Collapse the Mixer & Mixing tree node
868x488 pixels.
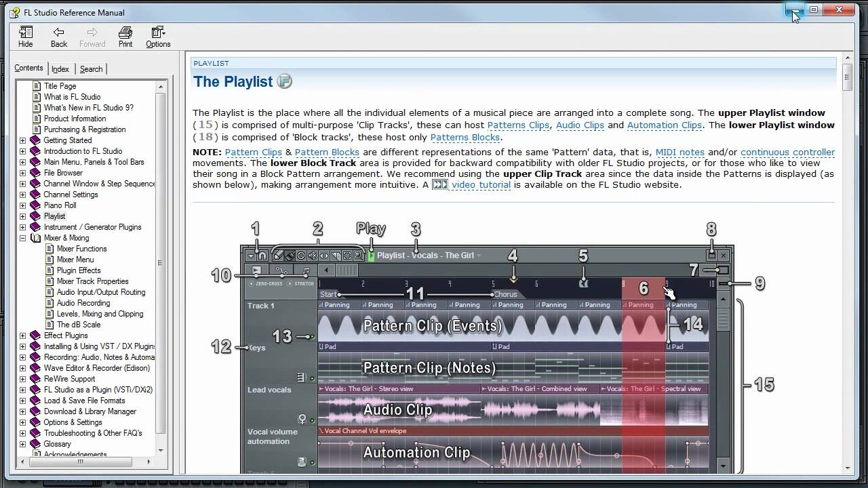point(22,238)
